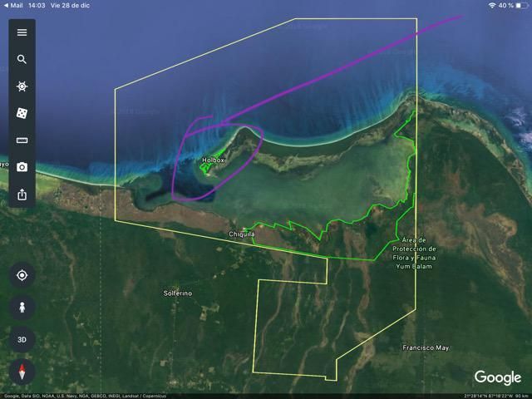Tap the I'm Feeling Lucky dice

tap(22, 113)
